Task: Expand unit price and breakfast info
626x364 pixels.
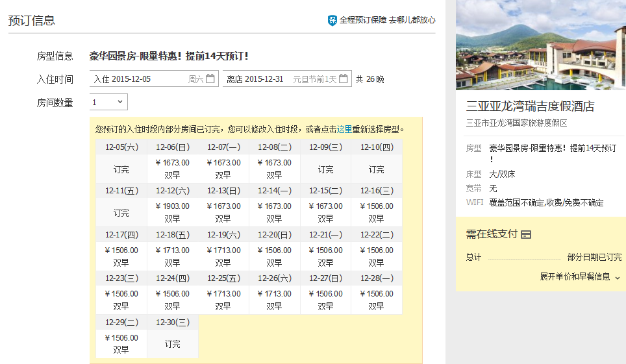Action: click(x=580, y=276)
